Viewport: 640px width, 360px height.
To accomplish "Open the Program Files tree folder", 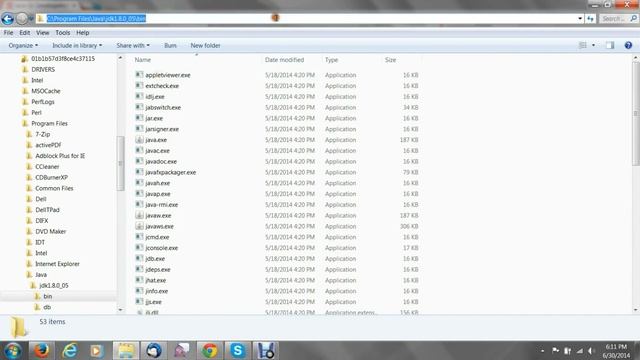I will (49, 123).
